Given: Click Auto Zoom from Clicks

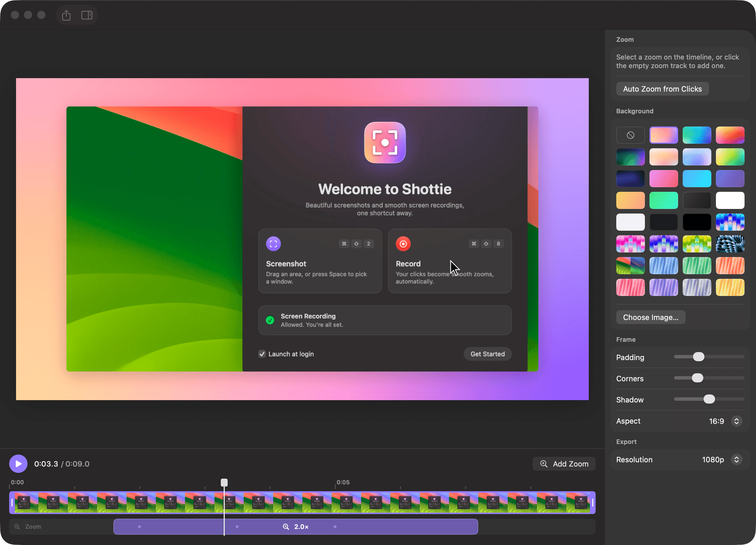Looking at the screenshot, I should tap(662, 89).
